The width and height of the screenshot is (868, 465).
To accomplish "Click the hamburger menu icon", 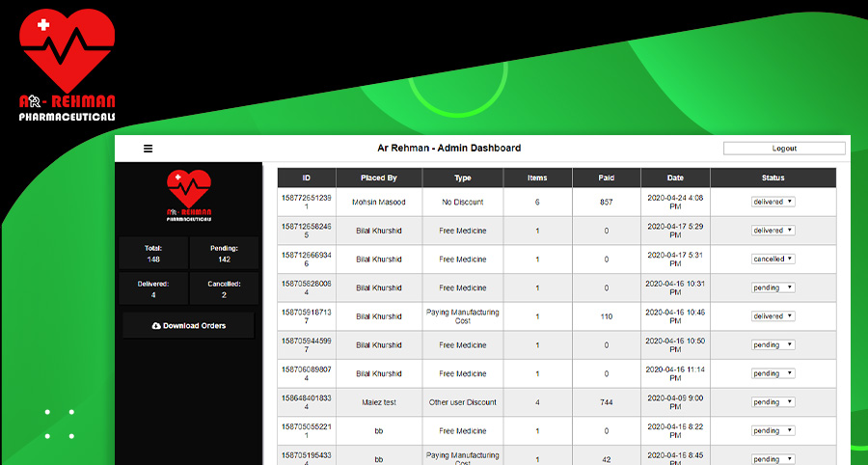I will [x=148, y=149].
